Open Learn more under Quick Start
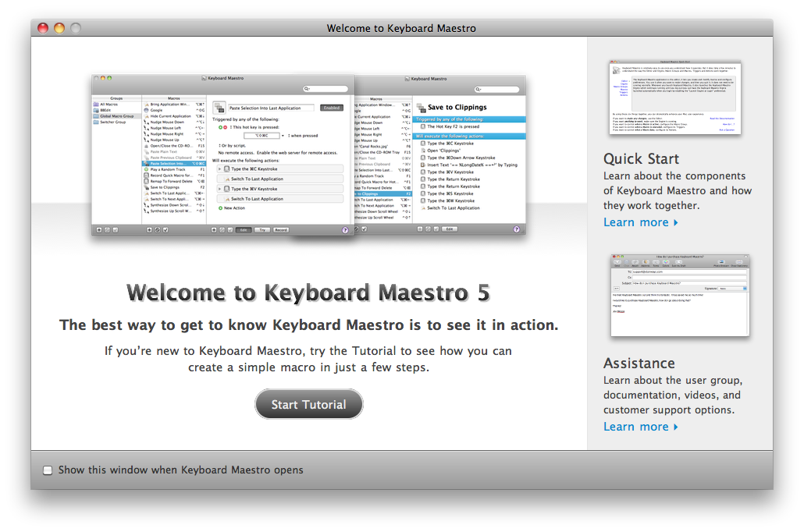804x532 pixels. [640, 222]
